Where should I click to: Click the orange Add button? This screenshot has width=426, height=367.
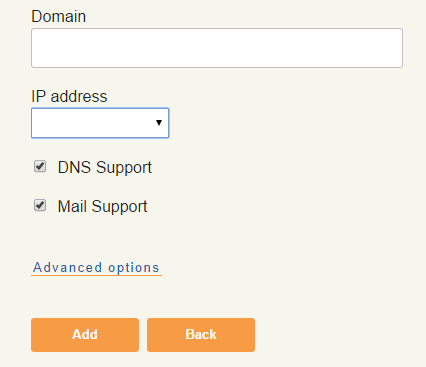click(x=85, y=335)
